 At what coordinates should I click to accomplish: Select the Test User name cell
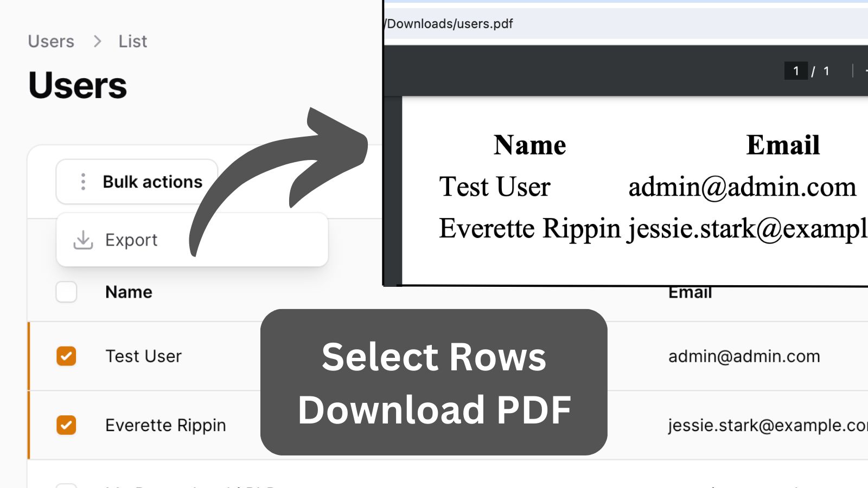click(143, 356)
